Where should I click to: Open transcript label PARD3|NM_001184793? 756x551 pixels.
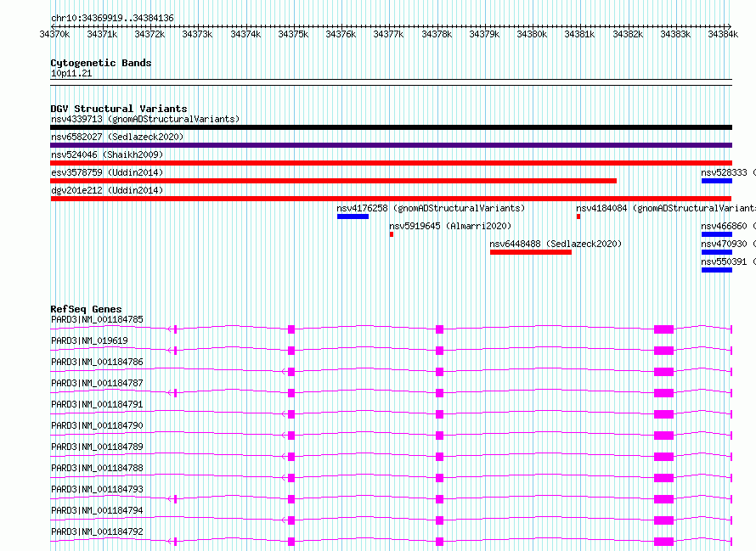coord(97,489)
